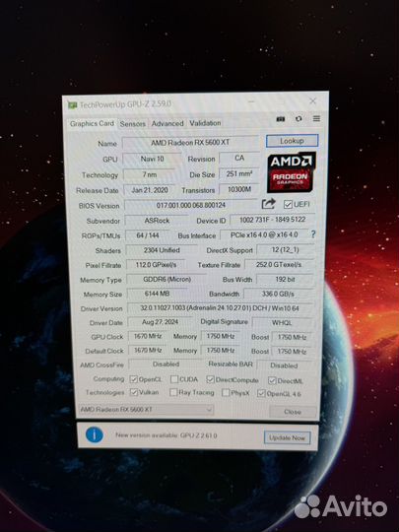Toggle the CUDA checkbox
The width and height of the screenshot is (399, 532).
pos(174,379)
